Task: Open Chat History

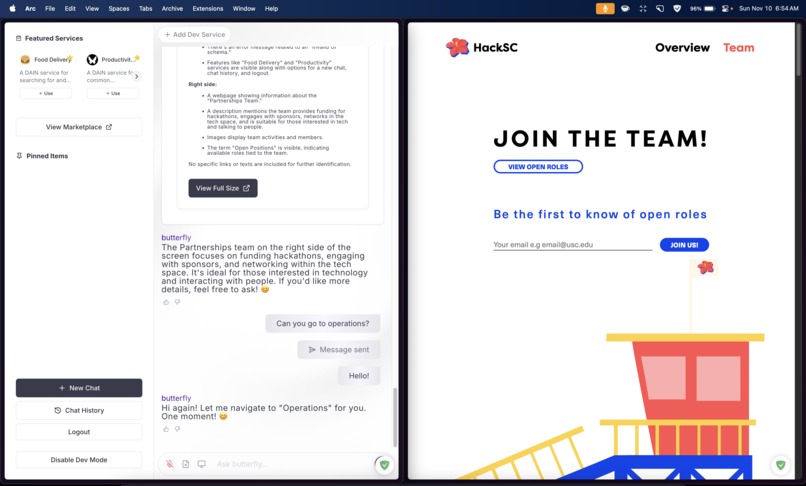Action: (79, 410)
